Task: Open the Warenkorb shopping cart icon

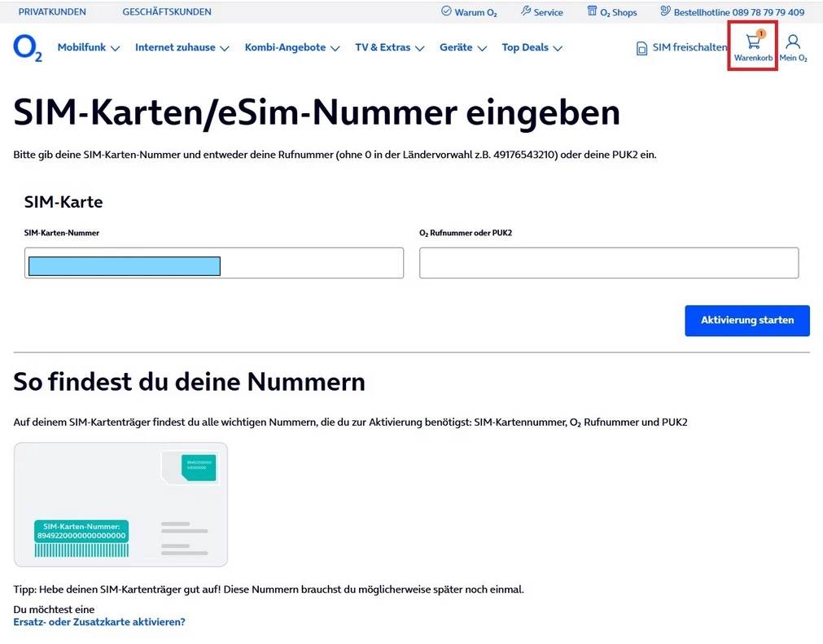Action: (x=753, y=42)
